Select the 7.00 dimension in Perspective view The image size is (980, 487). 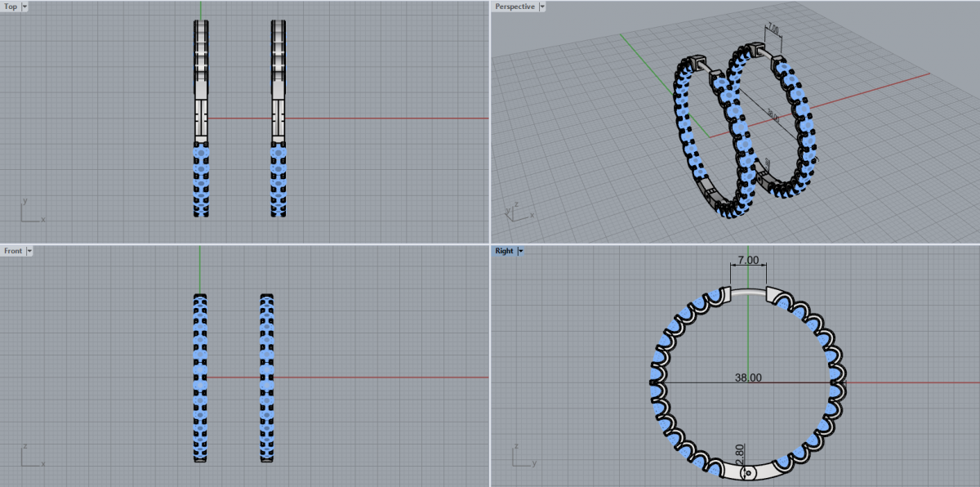click(x=773, y=29)
